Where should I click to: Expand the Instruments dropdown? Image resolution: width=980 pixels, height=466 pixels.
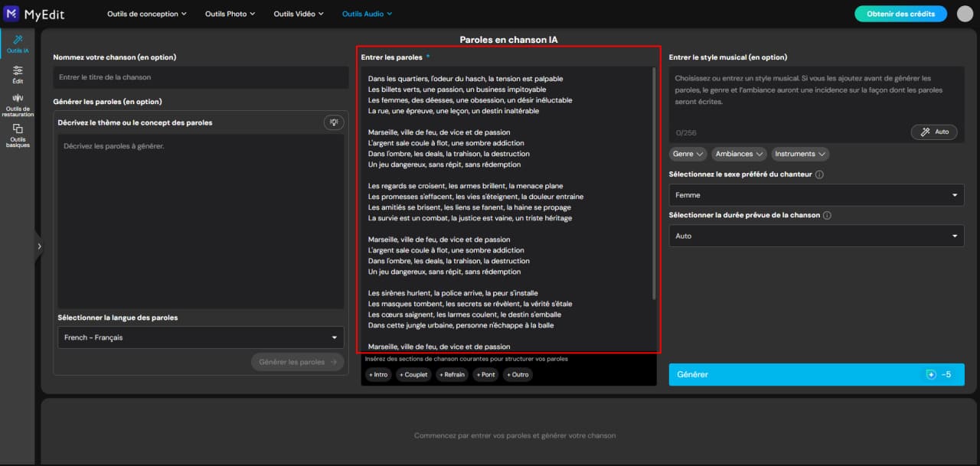pos(800,154)
